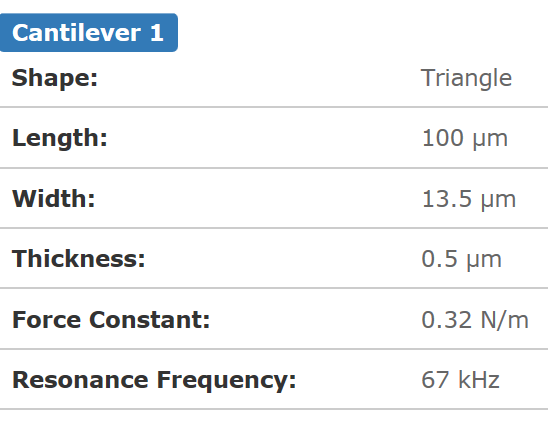Select the Length label
Screen dimensions: 548x424
point(60,138)
